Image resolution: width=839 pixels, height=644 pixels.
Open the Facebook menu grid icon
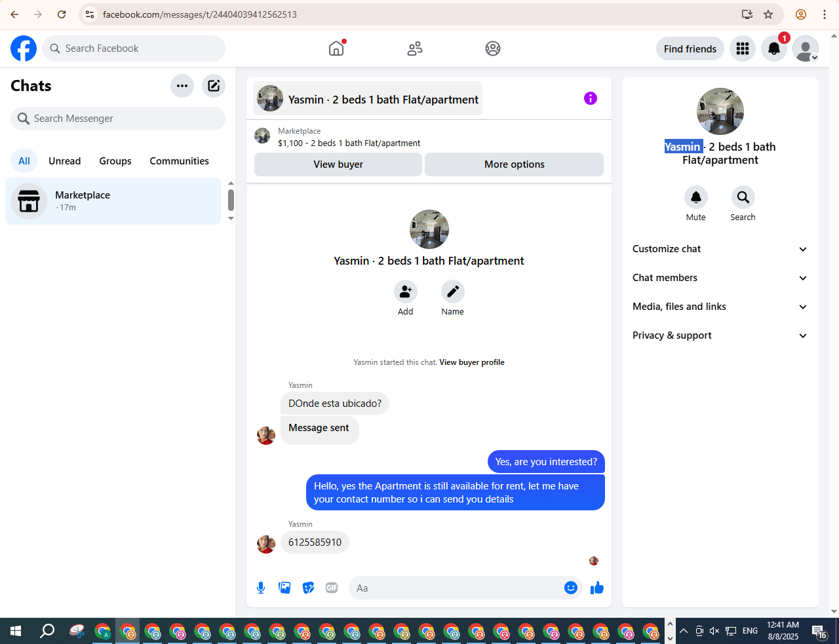click(743, 48)
